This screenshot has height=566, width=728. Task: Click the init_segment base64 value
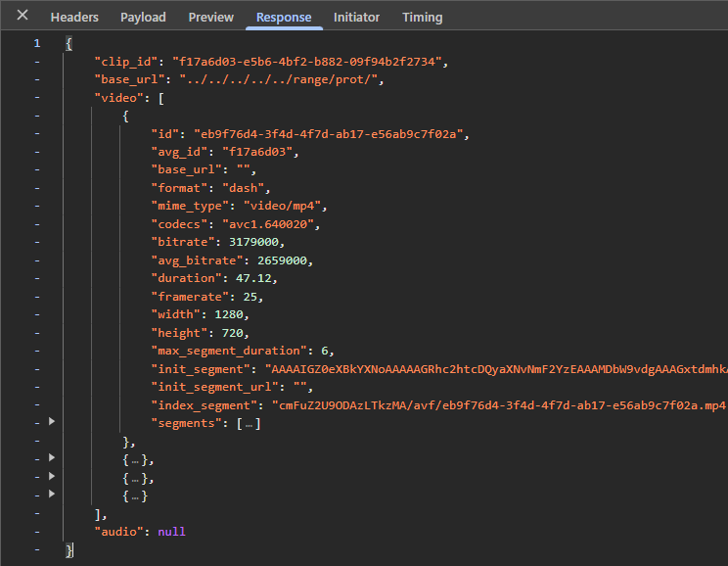pyautogui.click(x=495, y=369)
